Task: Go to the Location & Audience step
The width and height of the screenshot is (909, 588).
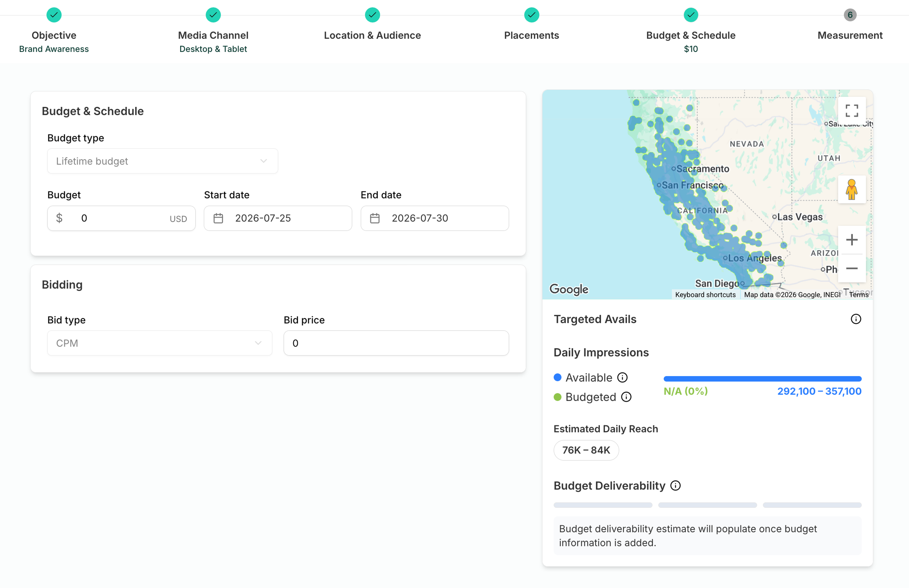Action: click(x=372, y=35)
